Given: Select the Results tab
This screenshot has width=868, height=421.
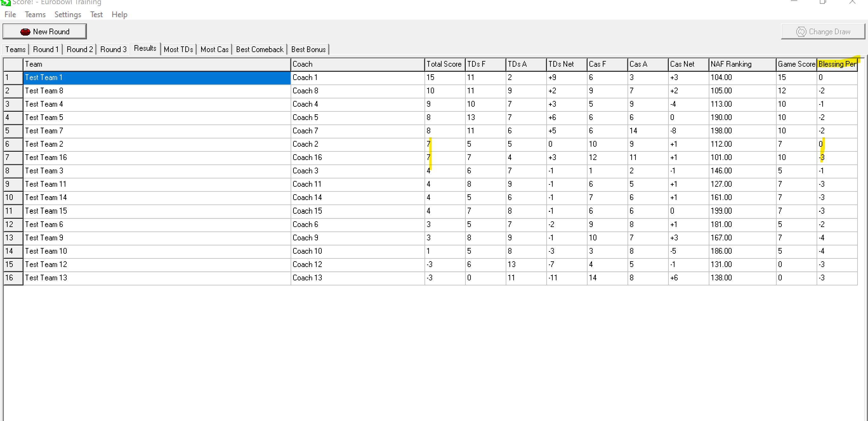Looking at the screenshot, I should [145, 48].
